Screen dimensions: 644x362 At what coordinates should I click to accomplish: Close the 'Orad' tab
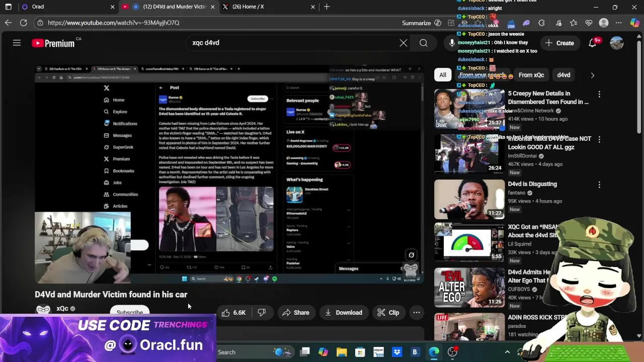(112, 7)
